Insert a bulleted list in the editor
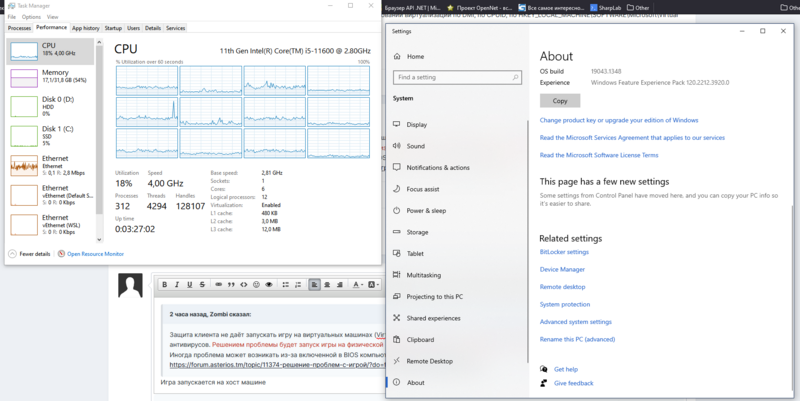This screenshot has height=401, width=800. coord(286,285)
